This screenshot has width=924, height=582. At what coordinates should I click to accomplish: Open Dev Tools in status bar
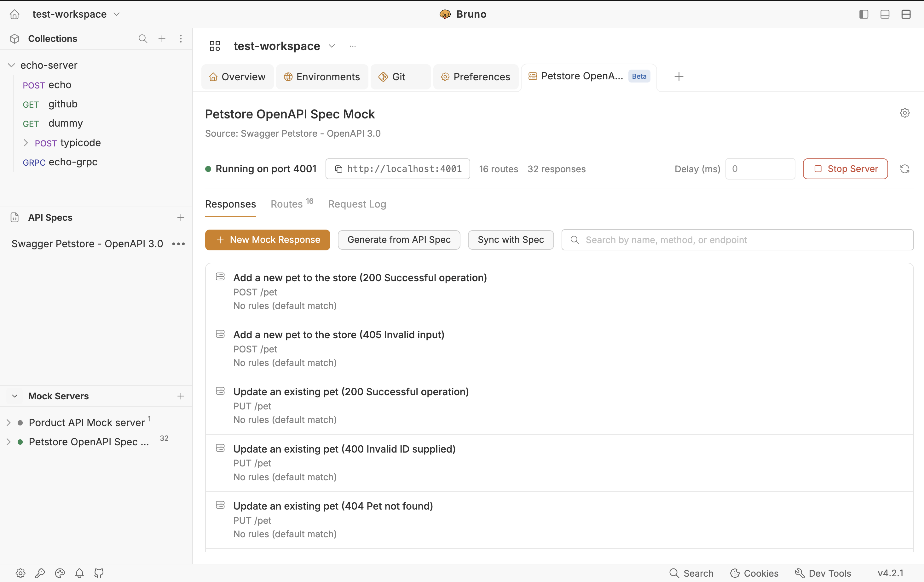[823, 573]
